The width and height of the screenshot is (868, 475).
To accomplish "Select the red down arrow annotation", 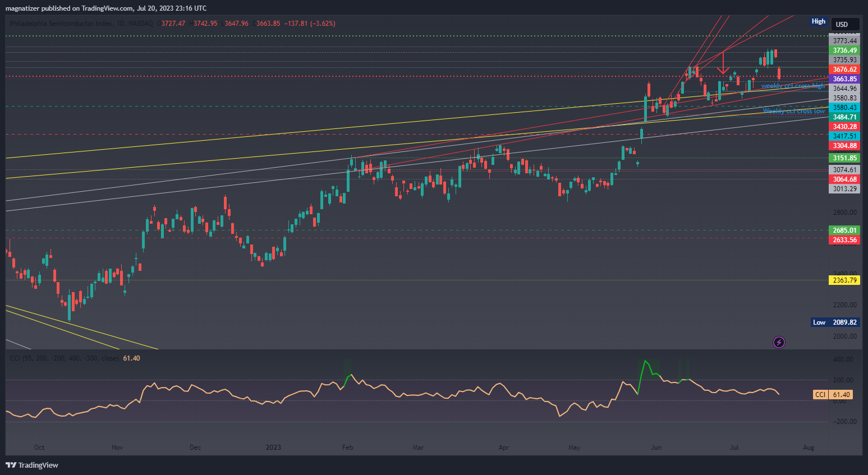I will pyautogui.click(x=723, y=63).
